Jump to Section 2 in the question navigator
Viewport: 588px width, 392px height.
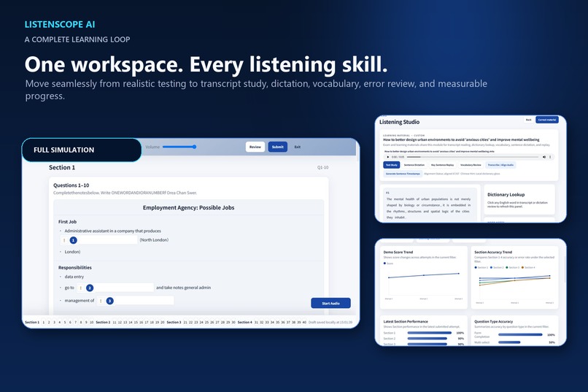[103, 322]
